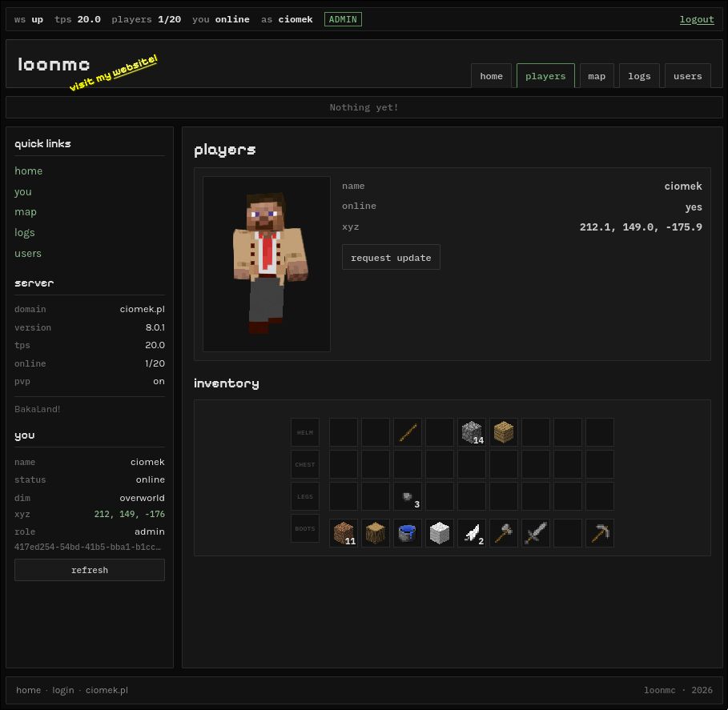The width and height of the screenshot is (728, 710).
Task: Select the feather stack of 2
Action: click(x=472, y=533)
